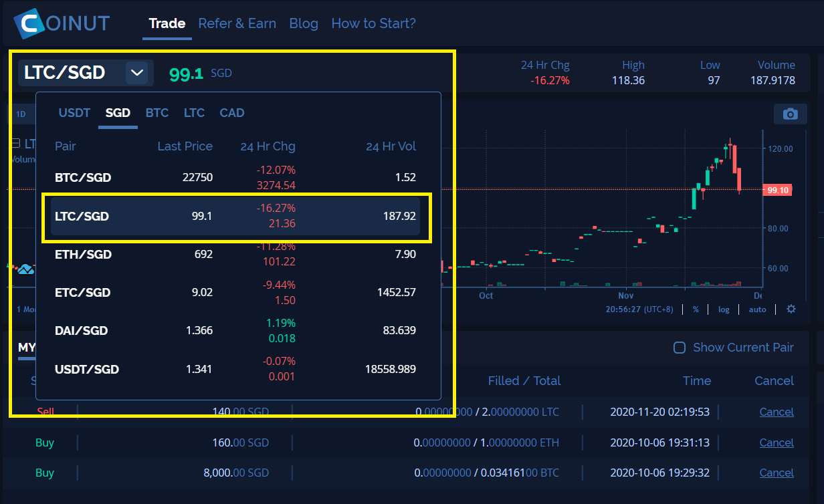This screenshot has width=824, height=504.
Task: Cancel the Sell 140.00 SGD order
Action: tap(777, 412)
